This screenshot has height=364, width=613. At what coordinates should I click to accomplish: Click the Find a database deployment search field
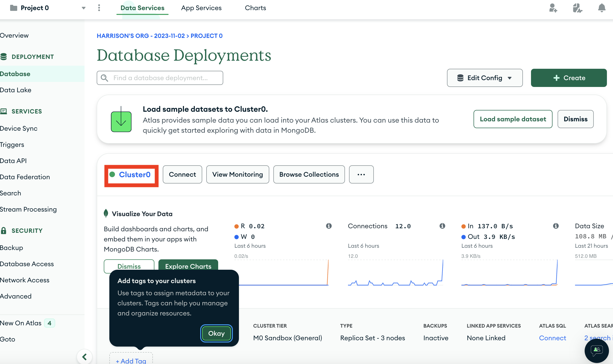click(160, 78)
